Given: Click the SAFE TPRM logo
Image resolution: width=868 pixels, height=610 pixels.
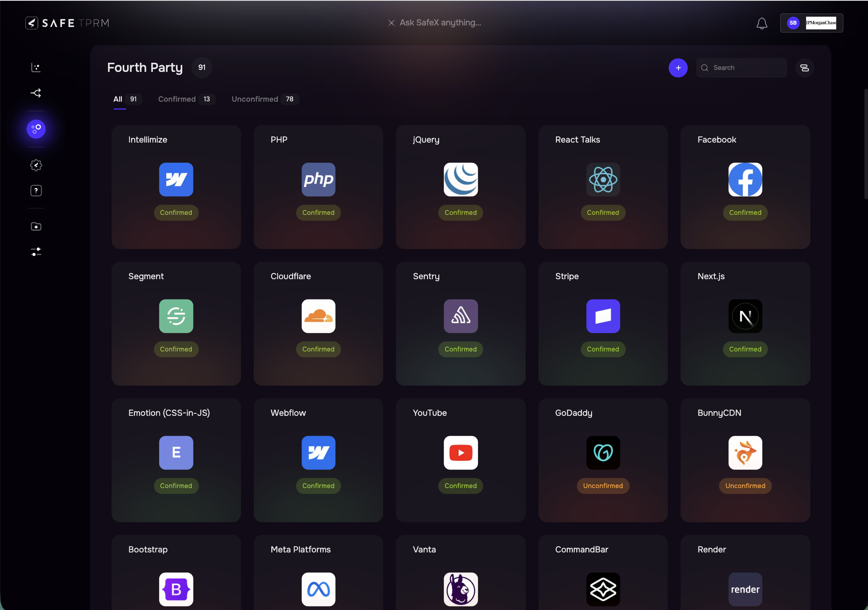Looking at the screenshot, I should pos(68,23).
